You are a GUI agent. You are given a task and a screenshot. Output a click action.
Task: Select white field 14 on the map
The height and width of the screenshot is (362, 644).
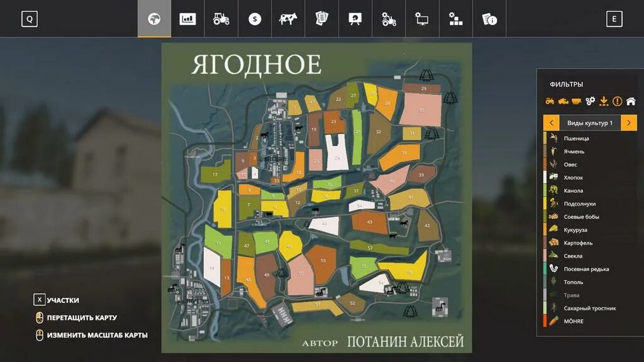(212, 267)
